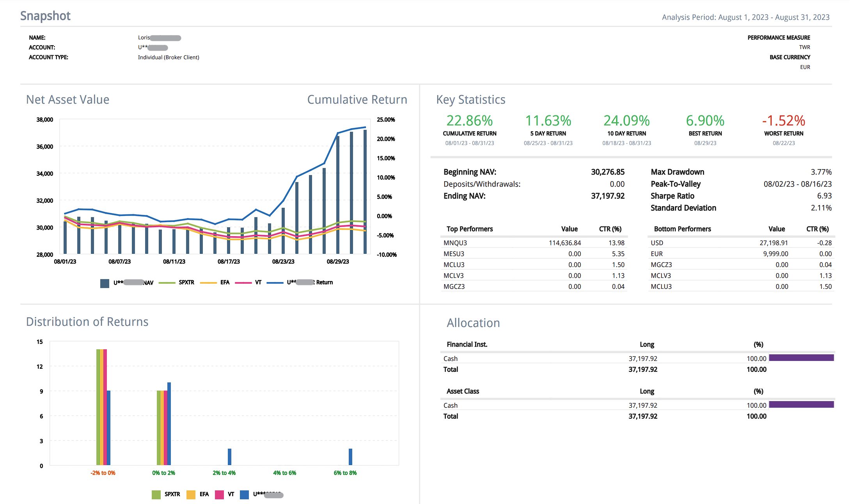The width and height of the screenshot is (850, 504).
Task: Click the USD bottom performer entry
Action: (x=657, y=243)
